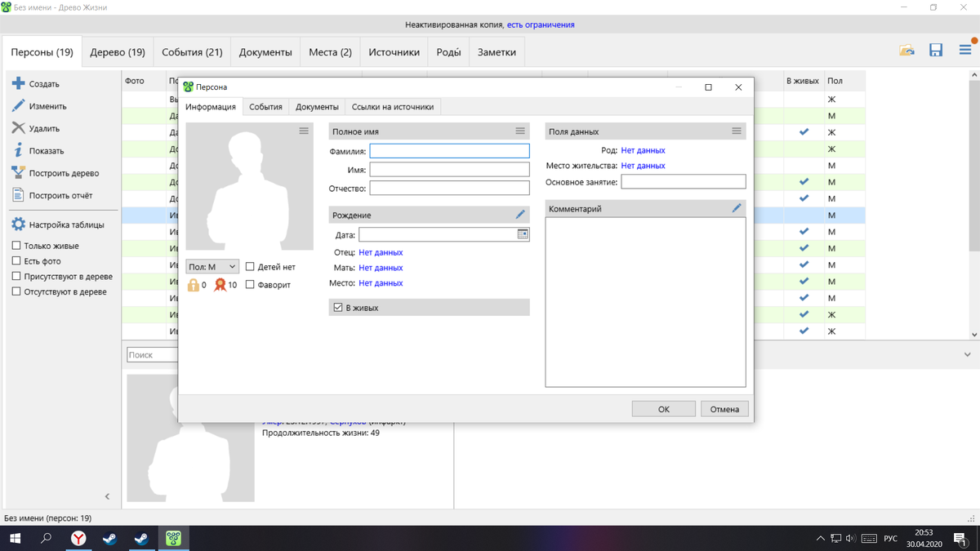Open the Windows Start menu
Screen dimensions: 980x551
point(15,539)
